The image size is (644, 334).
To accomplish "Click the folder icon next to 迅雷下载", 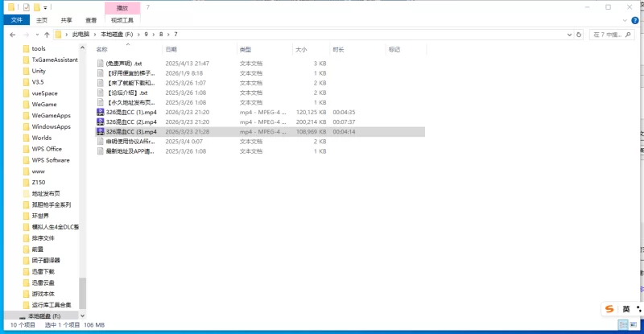I will (27, 271).
